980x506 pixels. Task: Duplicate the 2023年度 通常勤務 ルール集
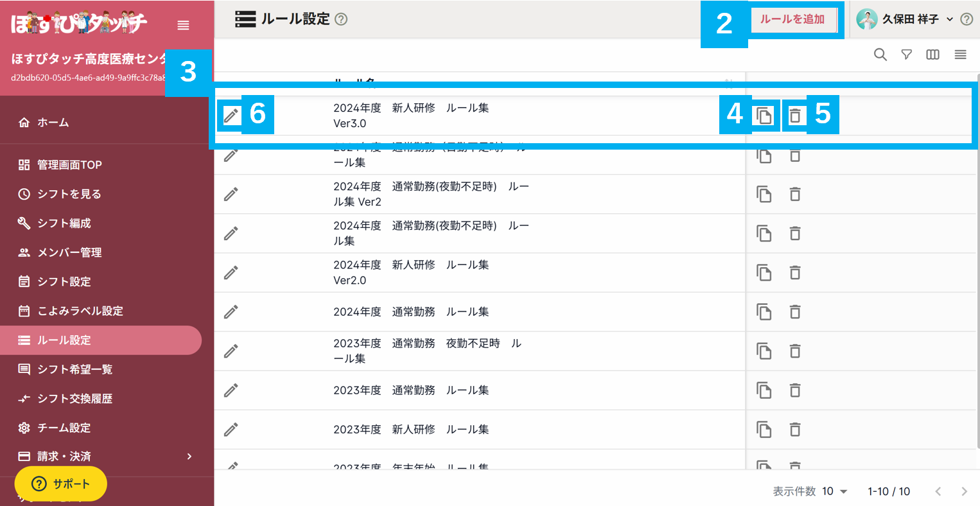click(764, 390)
